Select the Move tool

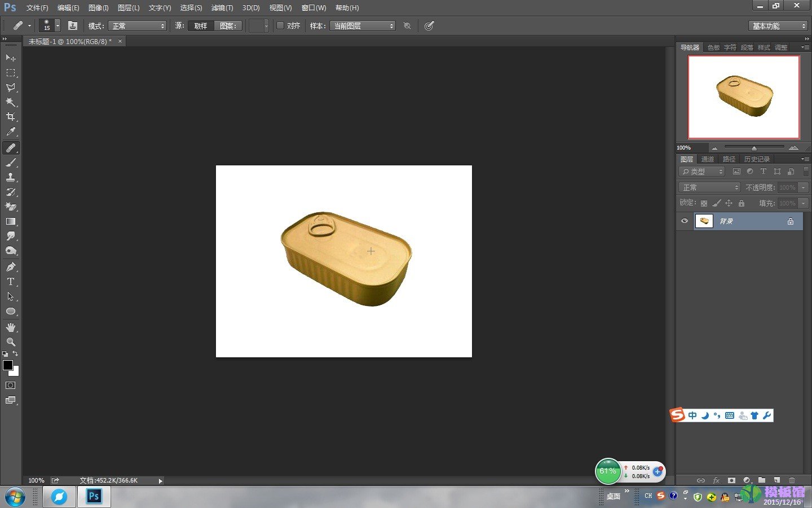click(11, 58)
